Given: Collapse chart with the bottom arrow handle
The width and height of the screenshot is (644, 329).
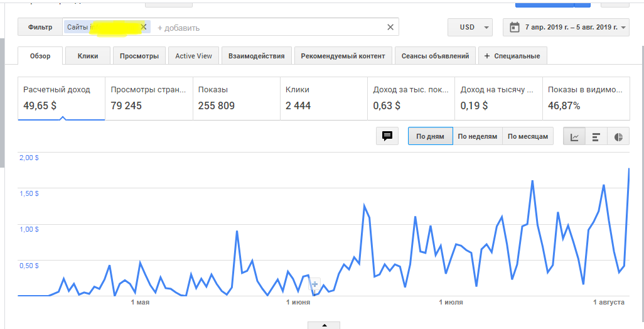Looking at the screenshot, I should click(x=324, y=325).
